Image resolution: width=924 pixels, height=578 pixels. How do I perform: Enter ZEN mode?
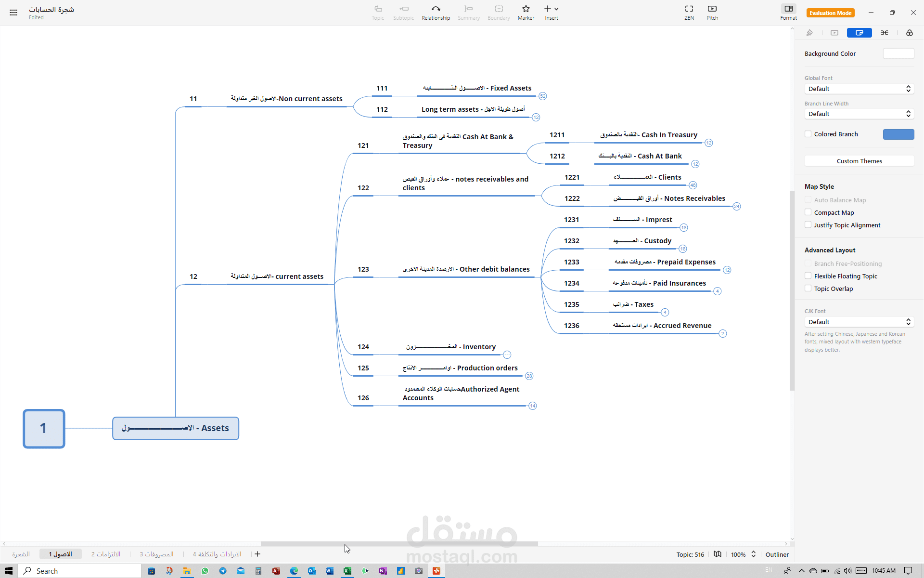689,9
